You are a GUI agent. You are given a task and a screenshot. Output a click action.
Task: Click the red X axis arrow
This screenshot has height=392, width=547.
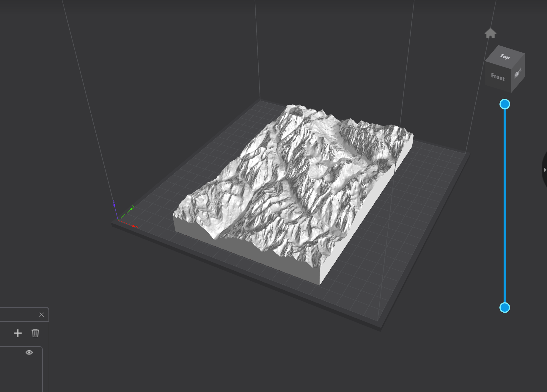click(134, 226)
